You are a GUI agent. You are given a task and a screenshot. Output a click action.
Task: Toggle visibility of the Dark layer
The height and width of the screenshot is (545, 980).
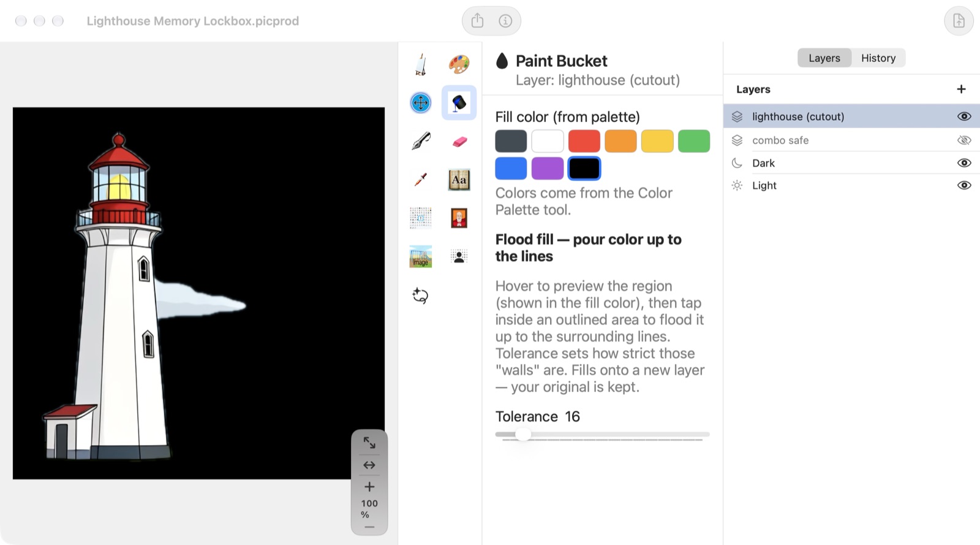pos(964,163)
